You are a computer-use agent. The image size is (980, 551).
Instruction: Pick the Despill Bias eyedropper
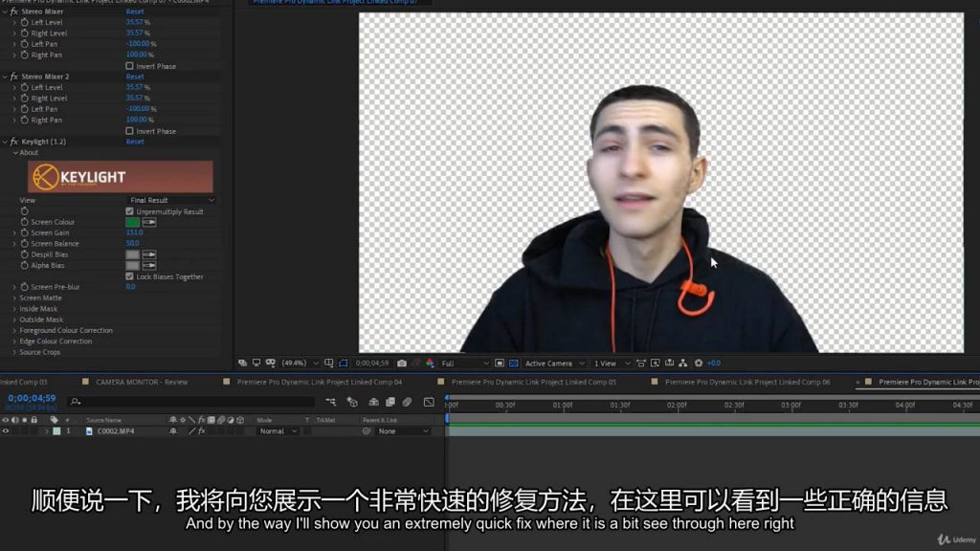(x=149, y=254)
